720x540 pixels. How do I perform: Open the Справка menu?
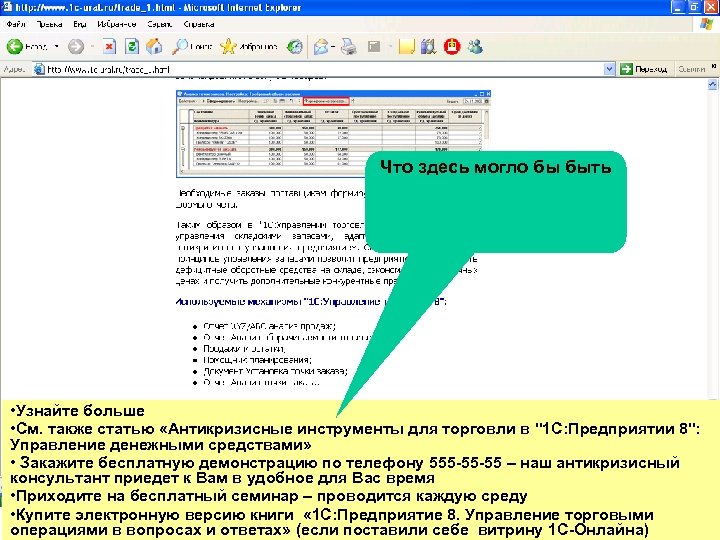[x=199, y=24]
